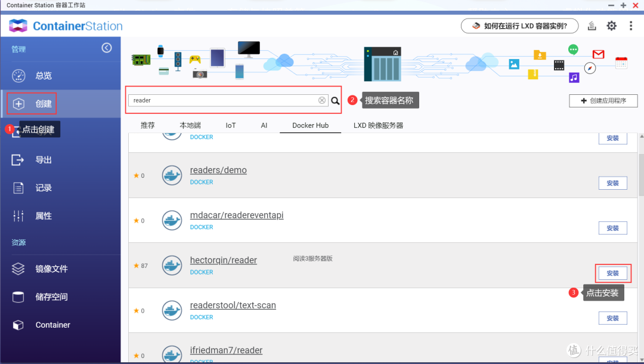The width and height of the screenshot is (644, 364).
Task: Clear the search field with X icon
Action: coord(322,100)
